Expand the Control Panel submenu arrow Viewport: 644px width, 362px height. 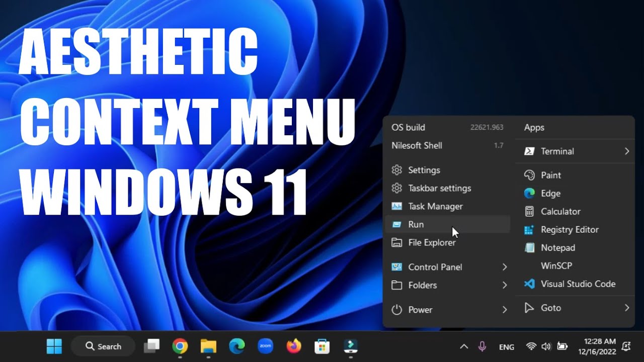click(x=505, y=267)
